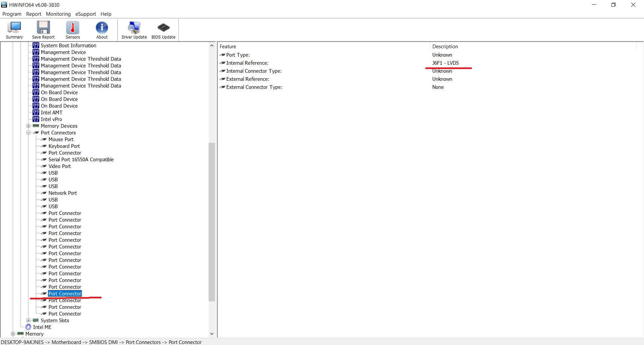Click the Network Port connector icon
The height and width of the screenshot is (345, 644).
click(44, 193)
